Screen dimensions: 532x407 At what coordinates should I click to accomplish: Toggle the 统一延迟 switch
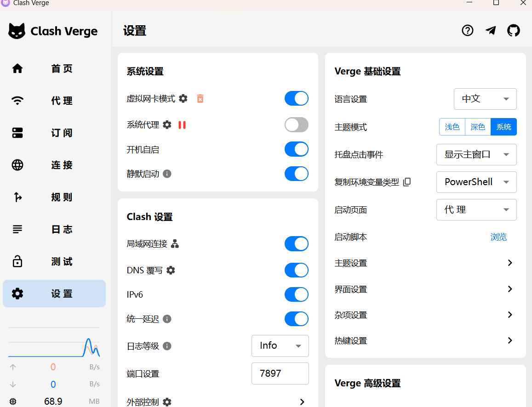pyautogui.click(x=297, y=319)
